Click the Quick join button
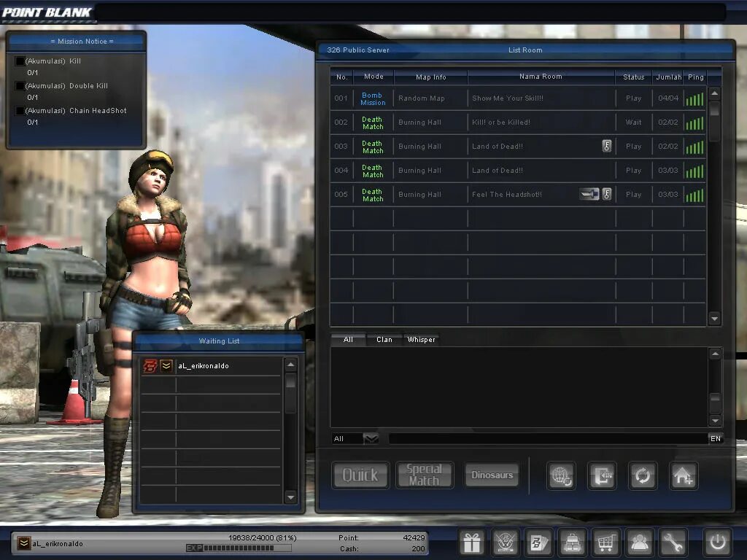 point(360,475)
